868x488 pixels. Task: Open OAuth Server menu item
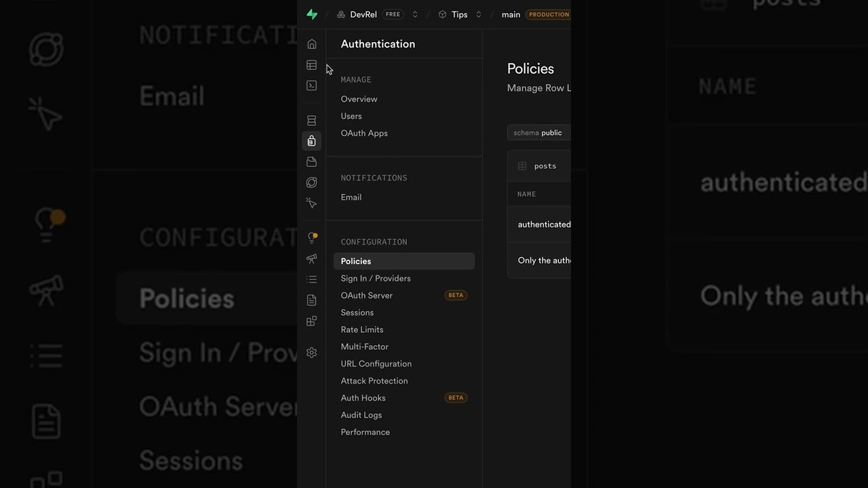pos(367,296)
